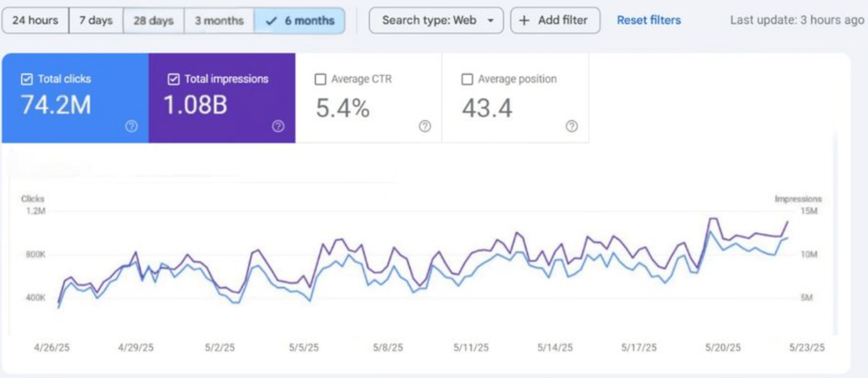The image size is (868, 378).
Task: Click the Last update timestamp text
Action: (x=797, y=21)
